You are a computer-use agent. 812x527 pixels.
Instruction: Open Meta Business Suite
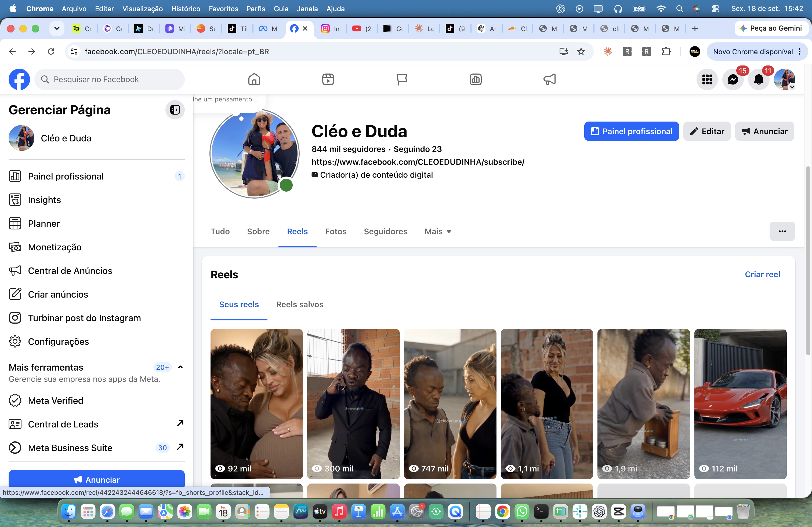(x=97, y=448)
